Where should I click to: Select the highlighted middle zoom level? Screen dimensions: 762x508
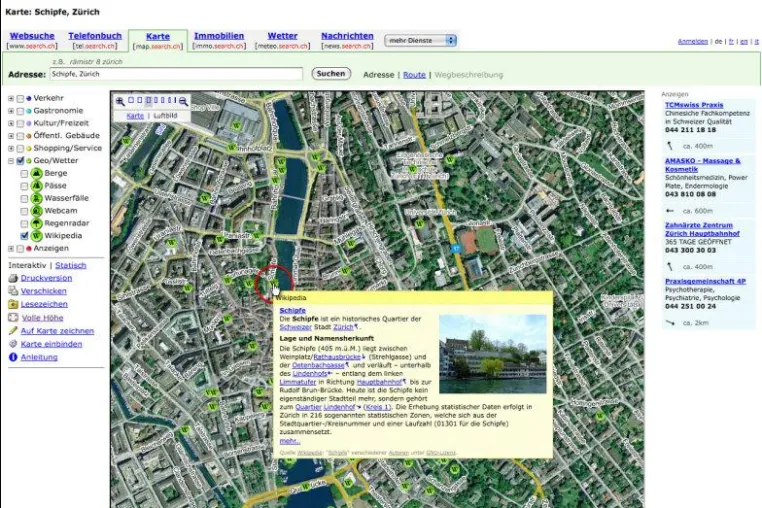149,100
